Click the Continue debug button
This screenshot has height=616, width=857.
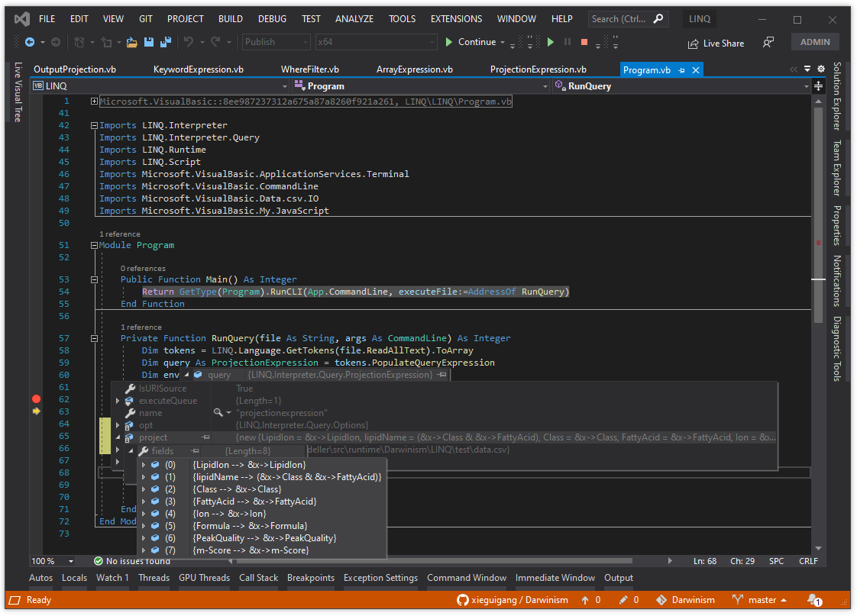[471, 43]
